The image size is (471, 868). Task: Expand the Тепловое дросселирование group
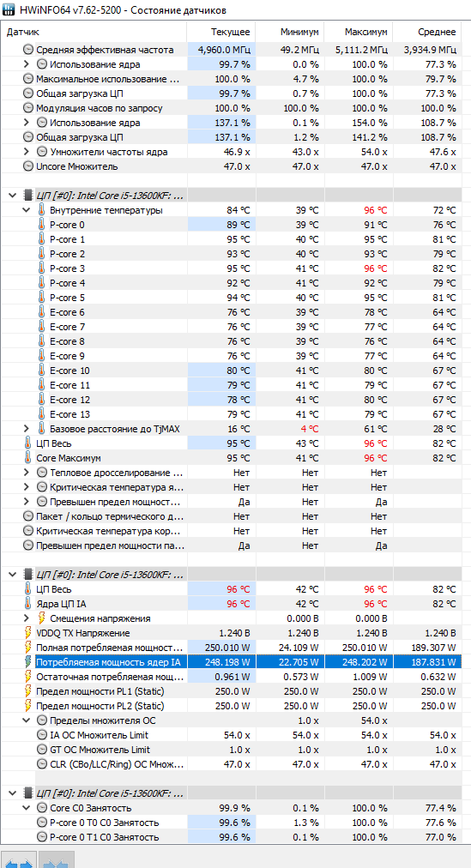point(26,473)
